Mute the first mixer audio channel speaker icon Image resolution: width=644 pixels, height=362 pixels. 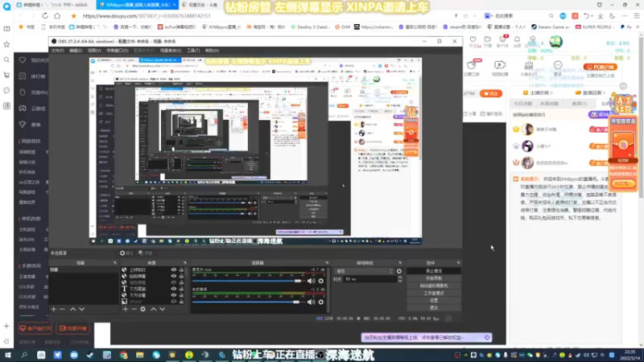tap(311, 281)
